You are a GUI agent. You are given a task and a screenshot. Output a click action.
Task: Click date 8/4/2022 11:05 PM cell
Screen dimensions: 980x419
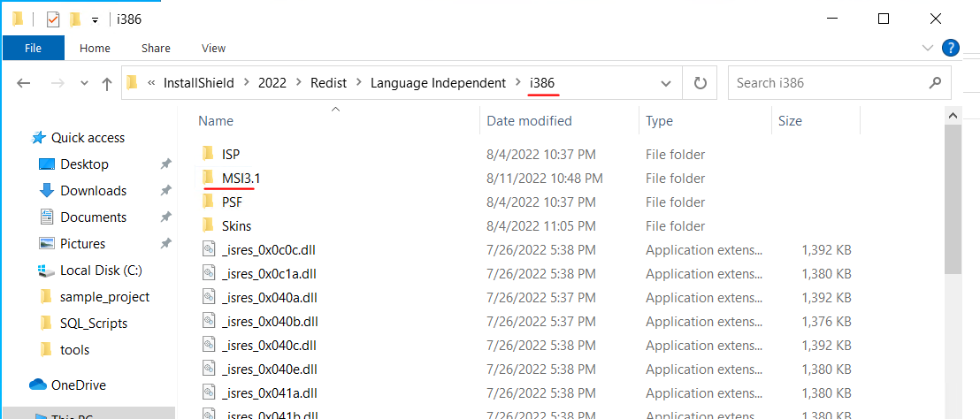(540, 225)
